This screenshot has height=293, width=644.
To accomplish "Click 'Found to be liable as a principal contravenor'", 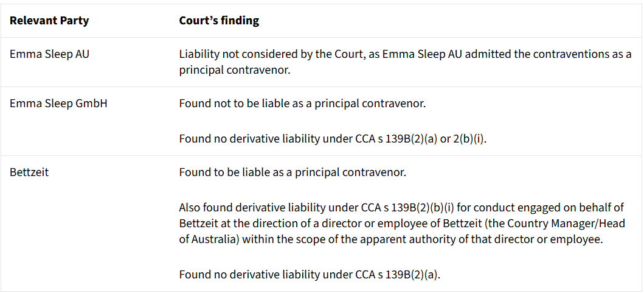I will tap(293, 172).
